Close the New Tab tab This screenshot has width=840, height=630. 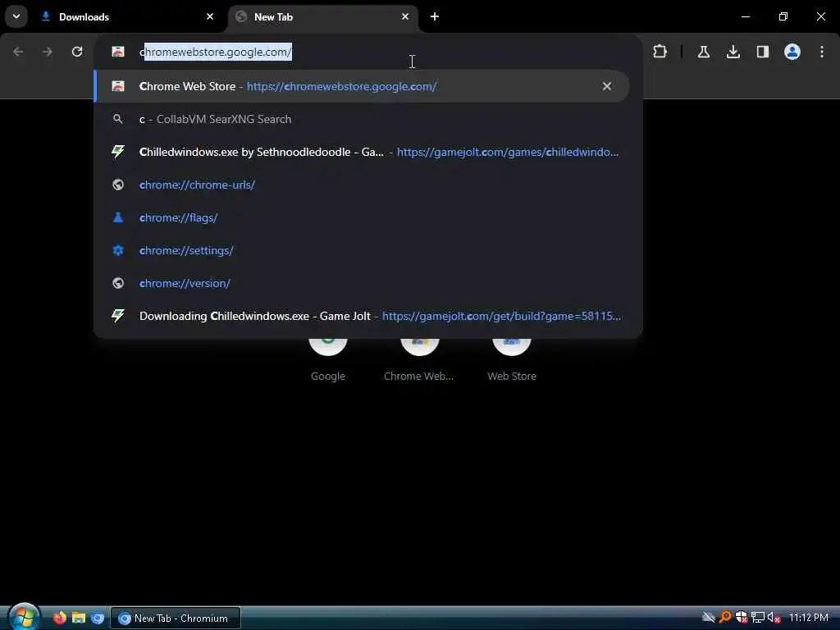pyautogui.click(x=405, y=16)
